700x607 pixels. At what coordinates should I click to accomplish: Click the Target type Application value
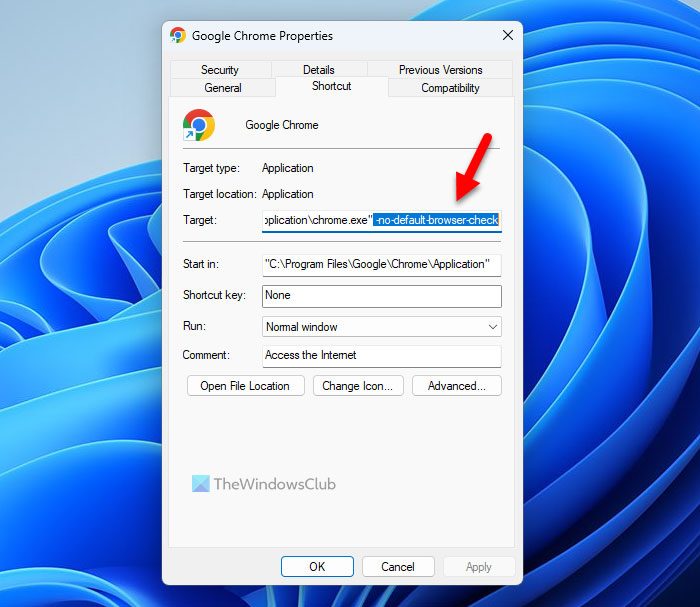click(288, 168)
